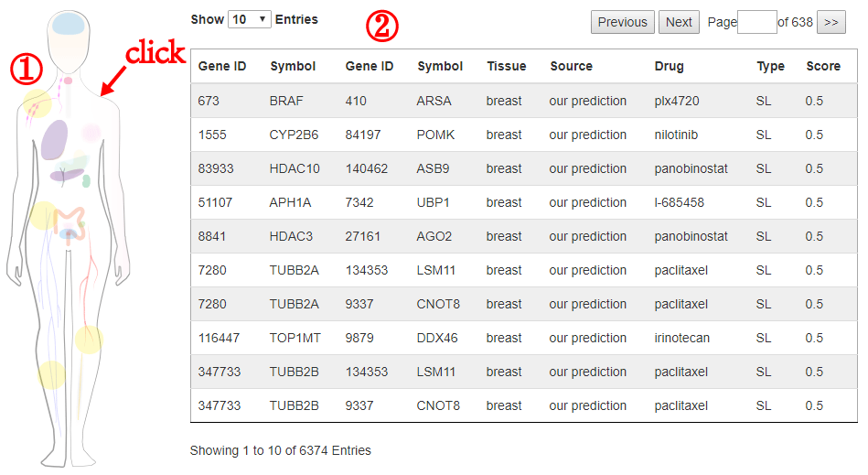Click the Next page button

pos(679,22)
